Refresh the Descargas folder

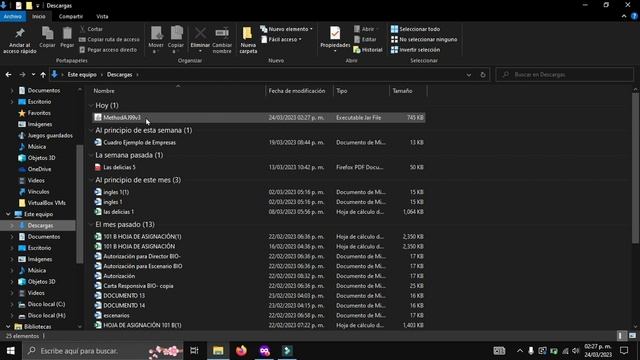click(x=483, y=75)
